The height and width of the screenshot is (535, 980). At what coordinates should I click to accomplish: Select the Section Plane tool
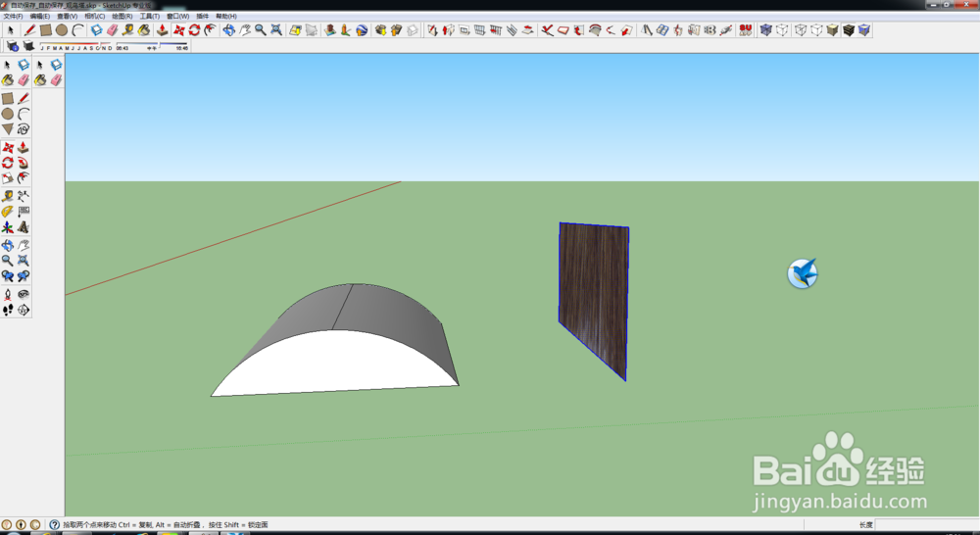[24, 310]
